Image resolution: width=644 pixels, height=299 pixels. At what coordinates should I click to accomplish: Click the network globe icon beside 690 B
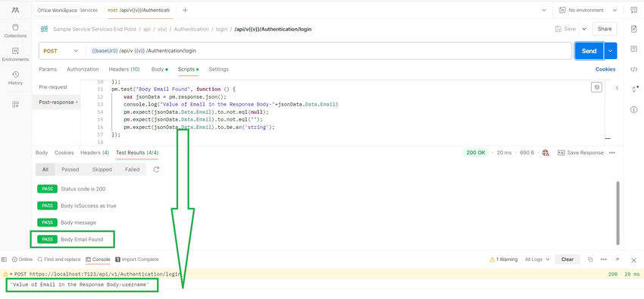click(546, 153)
